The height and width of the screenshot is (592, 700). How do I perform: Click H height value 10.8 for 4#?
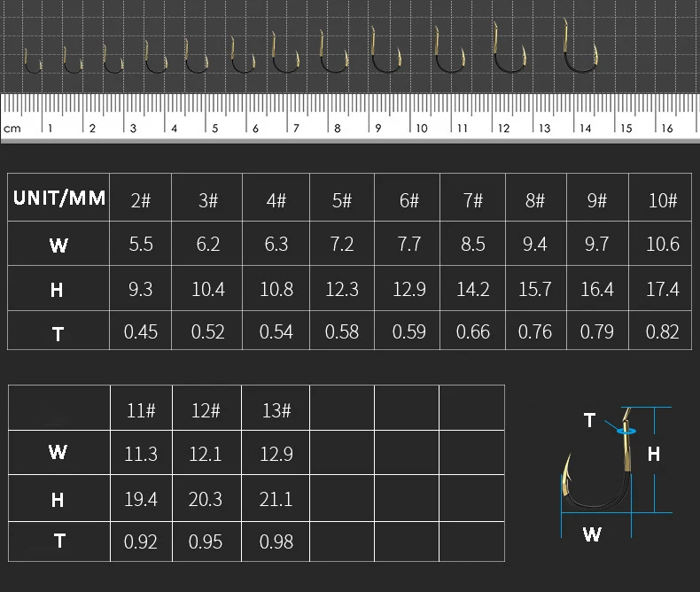click(276, 289)
